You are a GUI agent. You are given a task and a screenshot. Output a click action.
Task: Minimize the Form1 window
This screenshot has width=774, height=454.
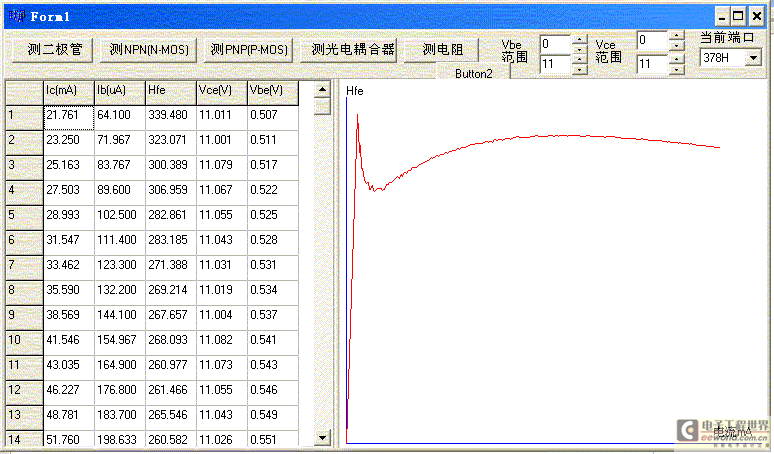pyautogui.click(x=722, y=17)
